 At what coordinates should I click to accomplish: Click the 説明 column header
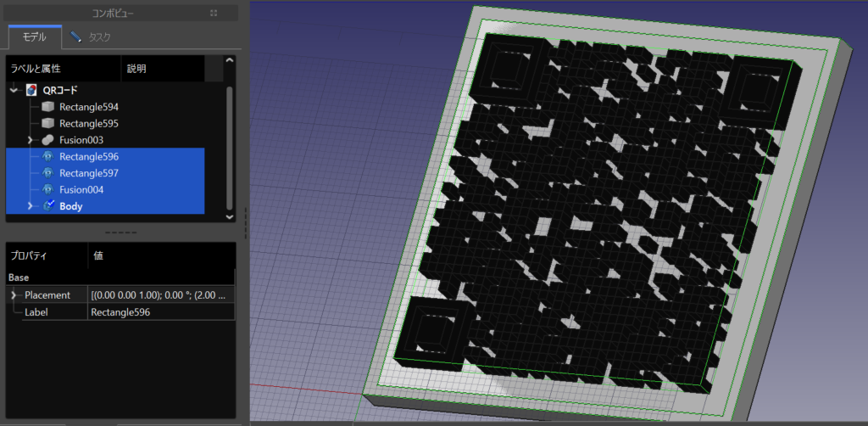click(x=163, y=69)
